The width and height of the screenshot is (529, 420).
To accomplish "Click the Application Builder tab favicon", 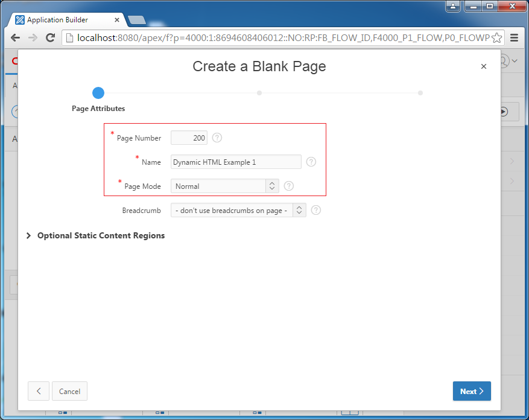I will pyautogui.click(x=20, y=20).
